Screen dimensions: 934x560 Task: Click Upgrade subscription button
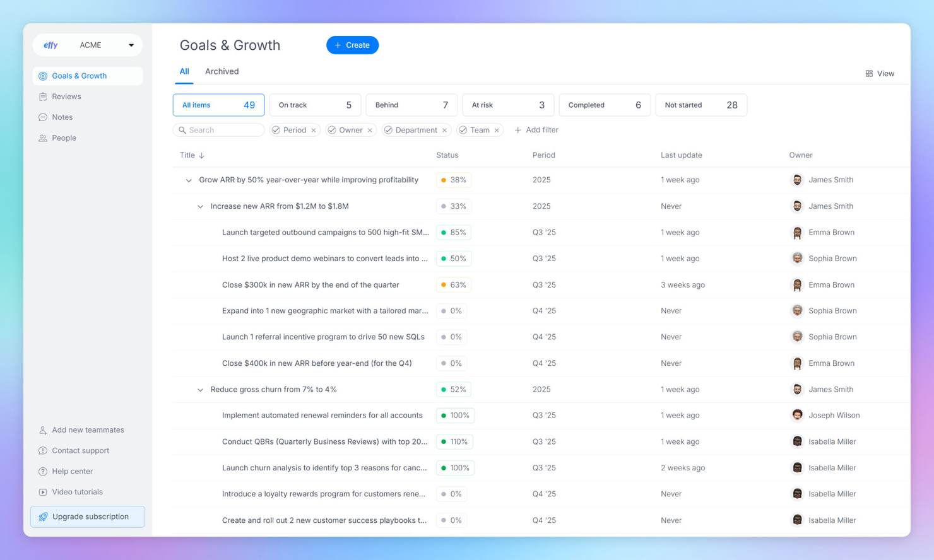tap(88, 516)
